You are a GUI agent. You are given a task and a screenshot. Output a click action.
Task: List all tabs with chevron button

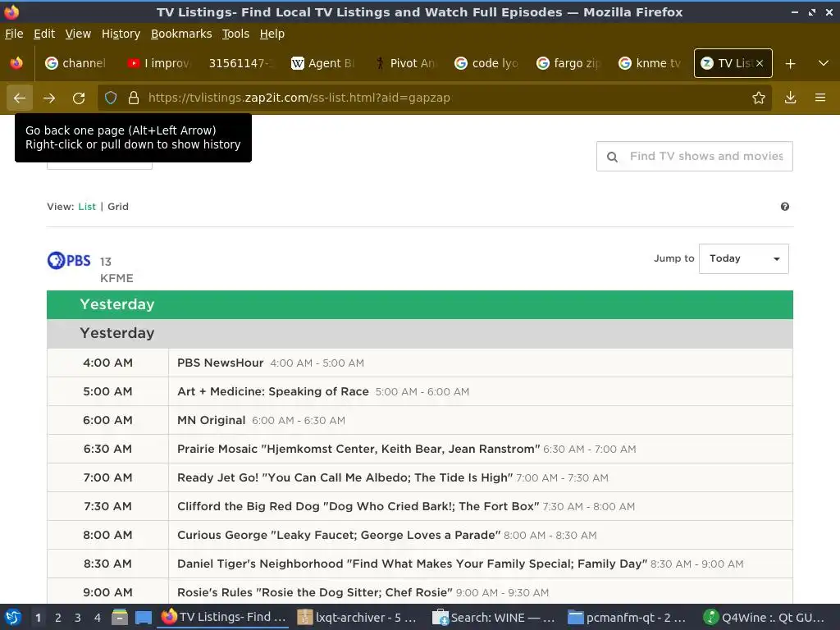pyautogui.click(x=824, y=63)
